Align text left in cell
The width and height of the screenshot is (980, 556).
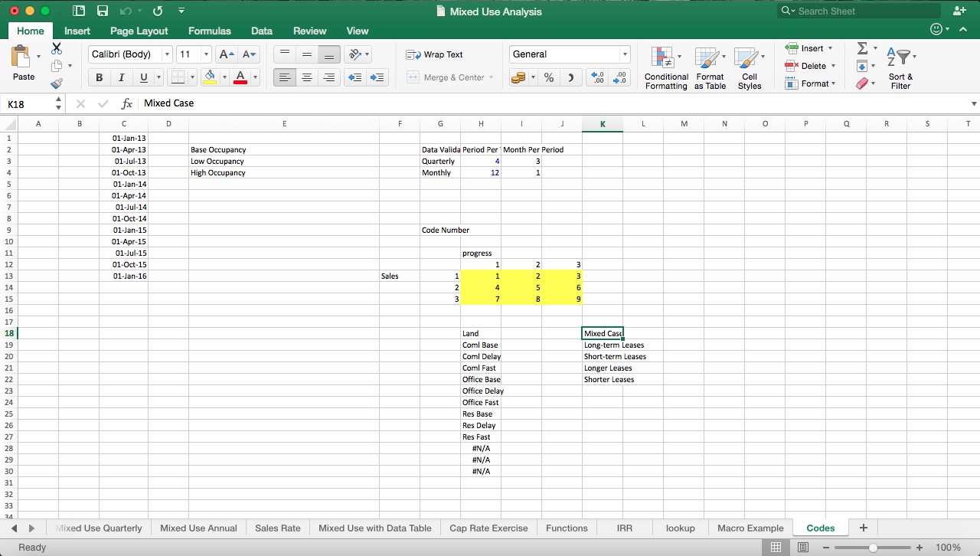pos(285,77)
